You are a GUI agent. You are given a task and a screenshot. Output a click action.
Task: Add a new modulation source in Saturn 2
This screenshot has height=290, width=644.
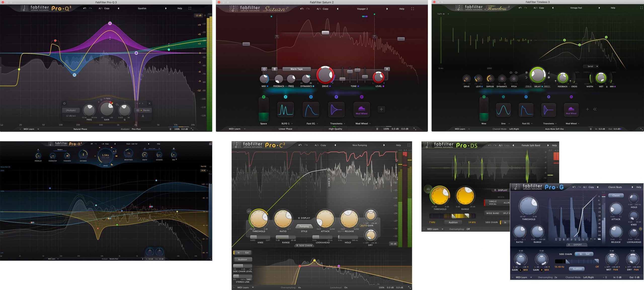click(381, 109)
